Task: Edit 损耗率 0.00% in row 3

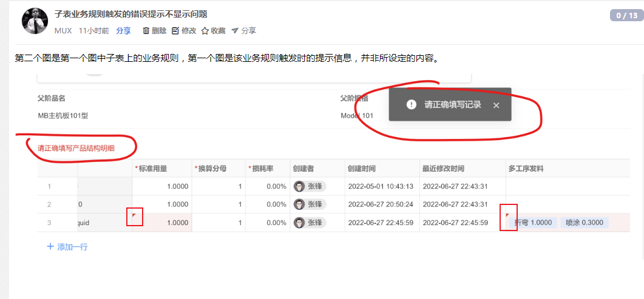Action: tap(268, 223)
